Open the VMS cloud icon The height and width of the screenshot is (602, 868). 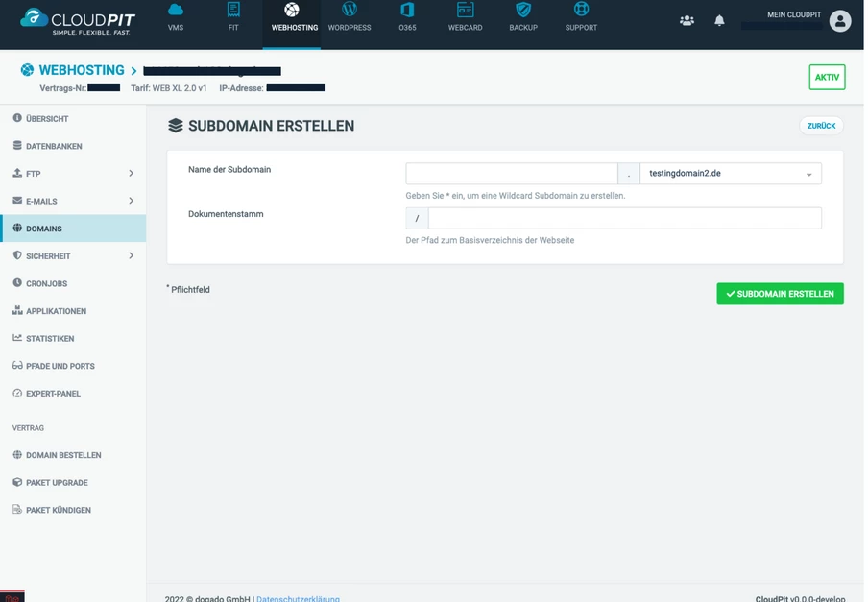[176, 11]
